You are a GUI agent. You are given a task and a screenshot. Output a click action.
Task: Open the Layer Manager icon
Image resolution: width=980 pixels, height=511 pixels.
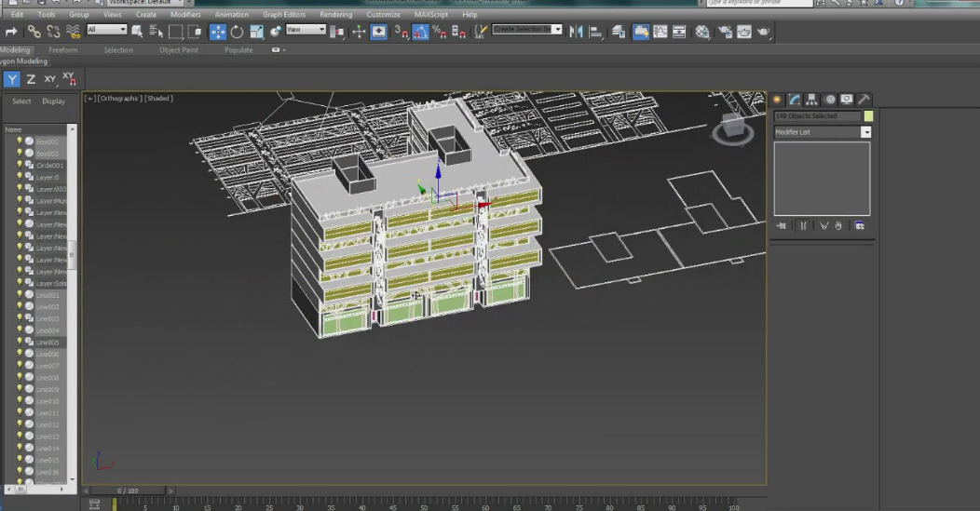(619, 32)
